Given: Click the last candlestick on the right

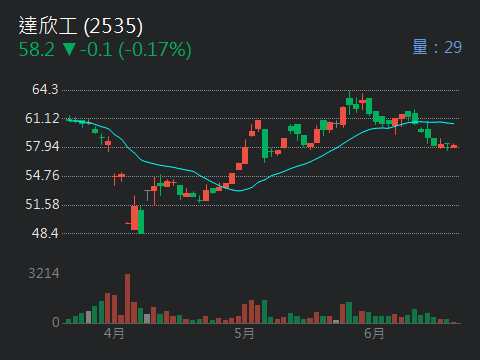Looking at the screenshot, I should 454,146.
